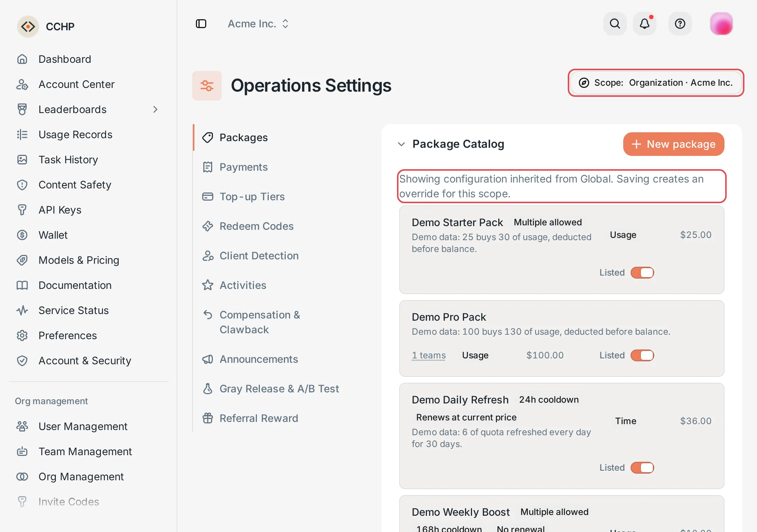Collapse the Package Catalog section
Image resolution: width=757 pixels, height=532 pixels.
point(401,144)
